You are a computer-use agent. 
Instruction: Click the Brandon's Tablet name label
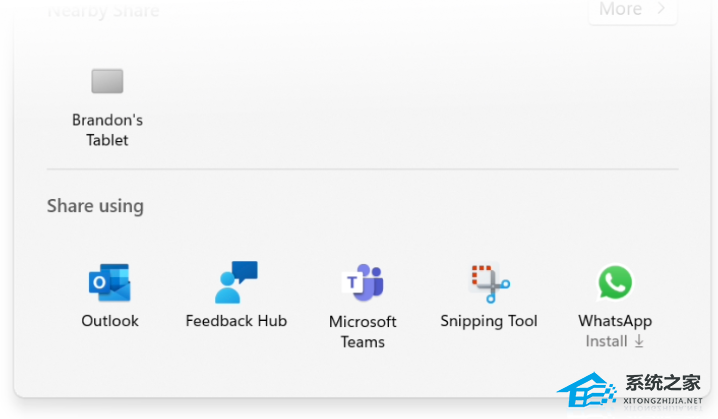(x=107, y=130)
